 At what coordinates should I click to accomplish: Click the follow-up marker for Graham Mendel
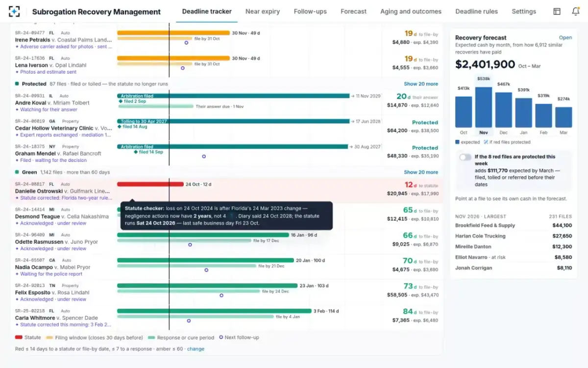tap(204, 157)
